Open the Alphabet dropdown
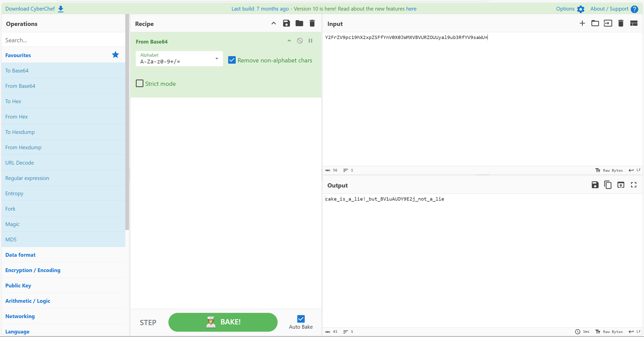 pos(179,59)
